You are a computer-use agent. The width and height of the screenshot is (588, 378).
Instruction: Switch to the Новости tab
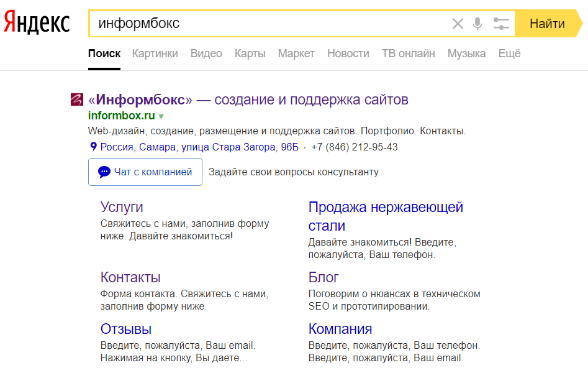(348, 53)
